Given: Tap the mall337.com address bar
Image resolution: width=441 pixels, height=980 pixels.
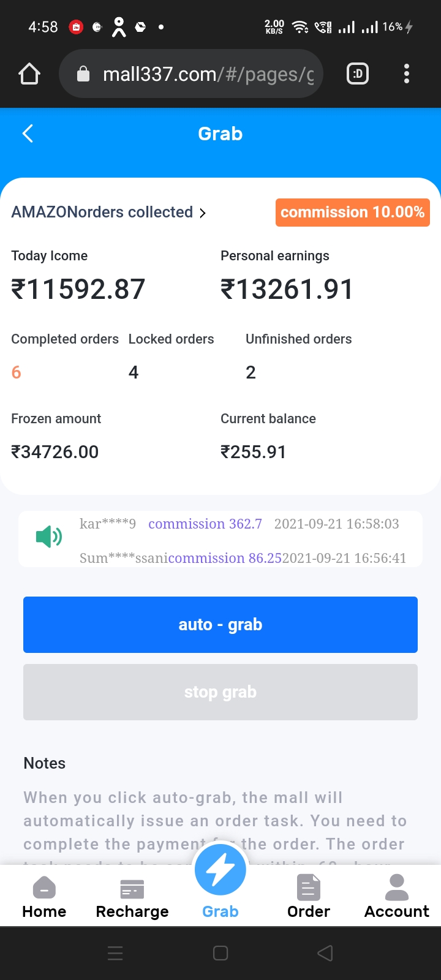Looking at the screenshot, I should [208, 74].
